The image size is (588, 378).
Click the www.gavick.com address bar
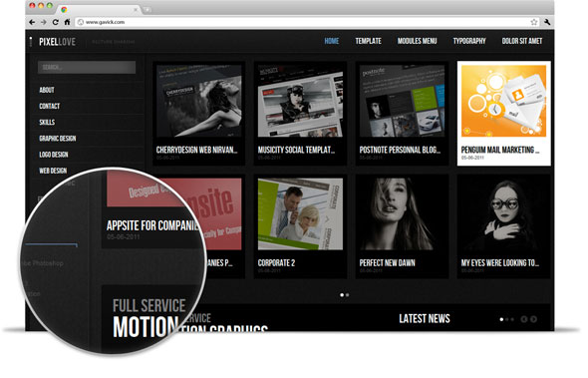tap(307, 22)
